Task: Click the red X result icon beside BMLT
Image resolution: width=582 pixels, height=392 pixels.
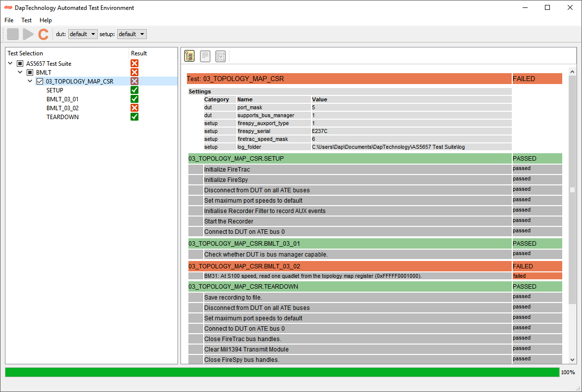Action: point(134,72)
